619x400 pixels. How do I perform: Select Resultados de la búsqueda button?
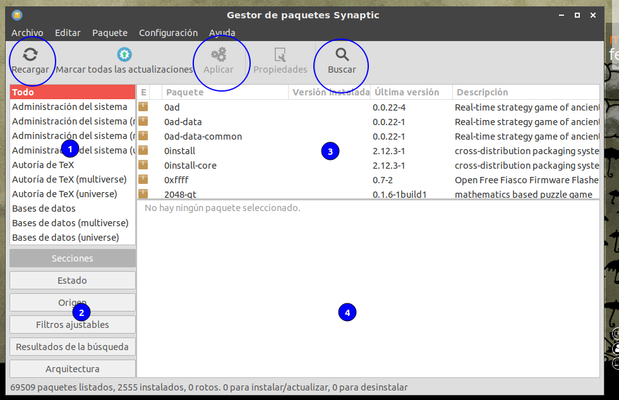click(x=73, y=347)
